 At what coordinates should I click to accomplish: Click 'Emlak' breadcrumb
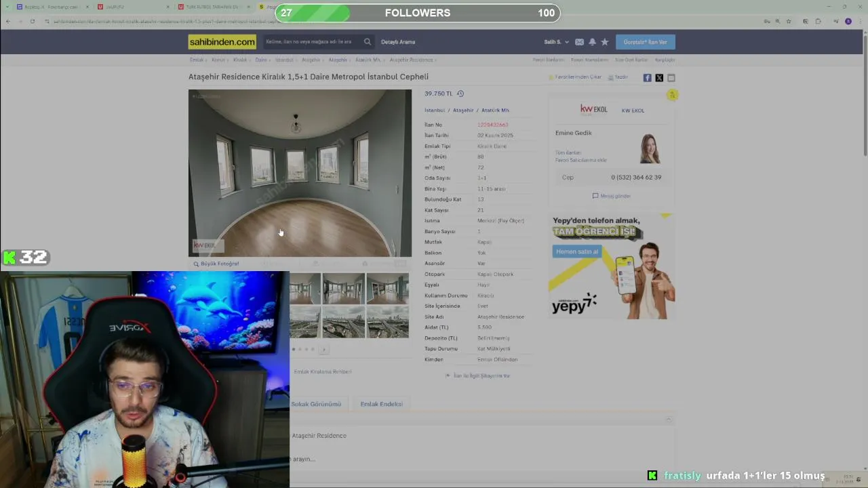[x=197, y=60]
